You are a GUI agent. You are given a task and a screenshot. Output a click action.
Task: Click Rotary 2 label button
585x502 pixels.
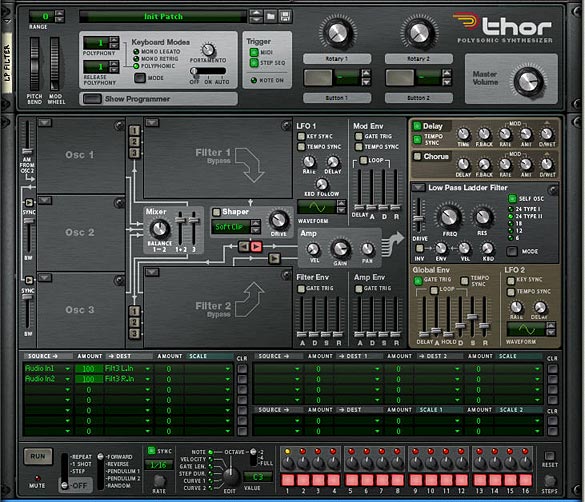[x=419, y=59]
